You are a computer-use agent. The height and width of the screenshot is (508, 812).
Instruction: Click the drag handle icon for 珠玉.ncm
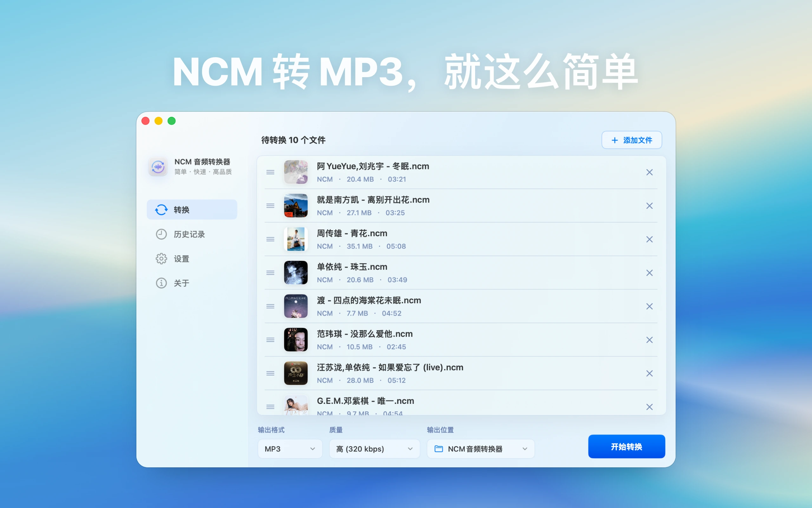(271, 273)
